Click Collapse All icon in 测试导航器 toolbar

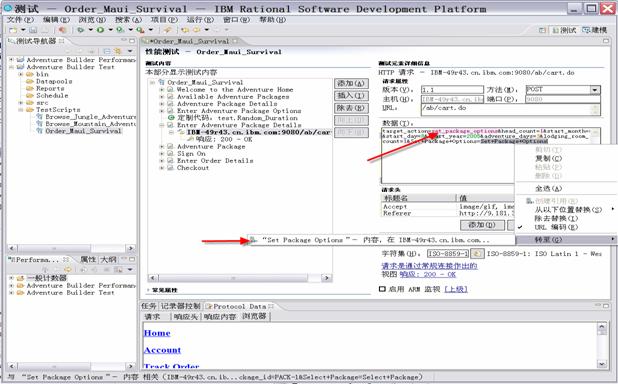point(107,51)
